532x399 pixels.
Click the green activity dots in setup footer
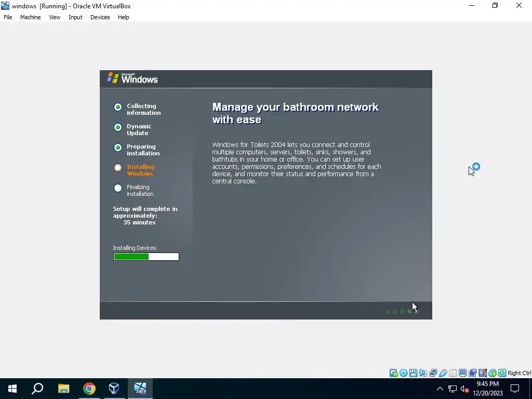click(403, 312)
